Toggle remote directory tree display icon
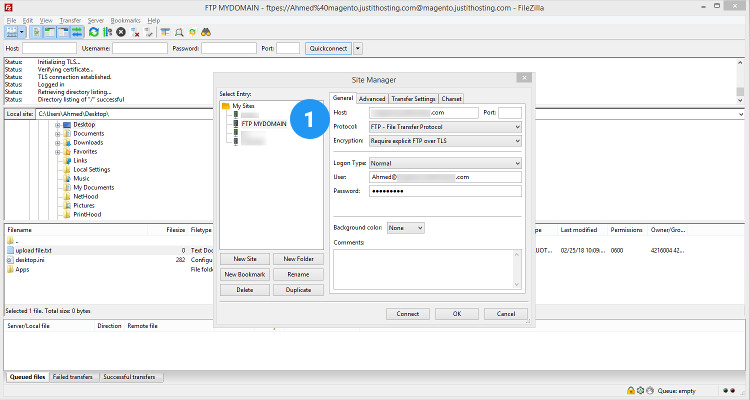Screen dimensions: 750x400 coord(63,32)
